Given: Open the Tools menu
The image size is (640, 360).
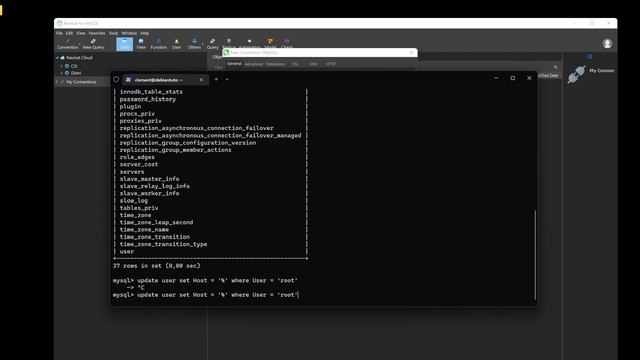Looking at the screenshot, I should click(113, 33).
